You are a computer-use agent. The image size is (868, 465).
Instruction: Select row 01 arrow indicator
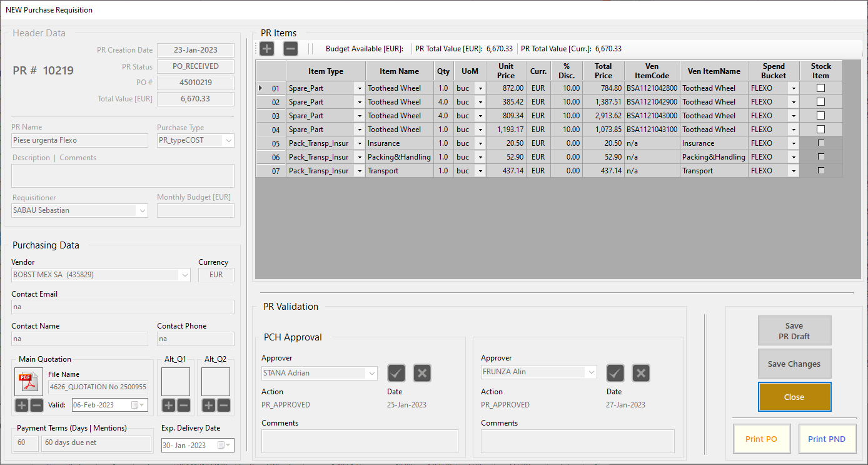click(261, 88)
